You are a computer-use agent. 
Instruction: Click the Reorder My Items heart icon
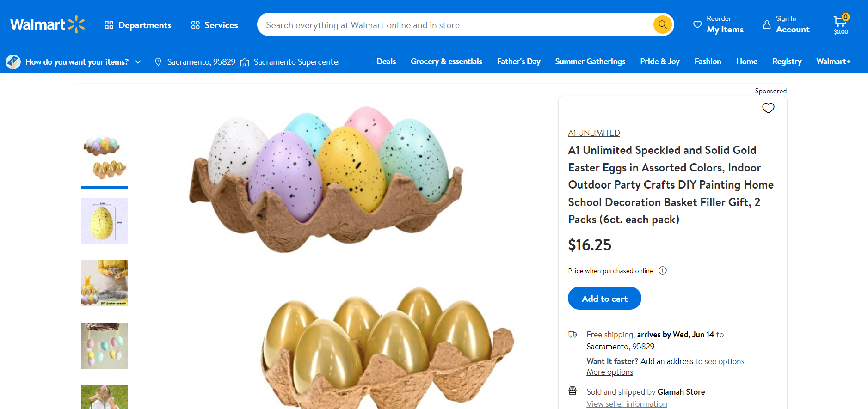click(x=697, y=24)
